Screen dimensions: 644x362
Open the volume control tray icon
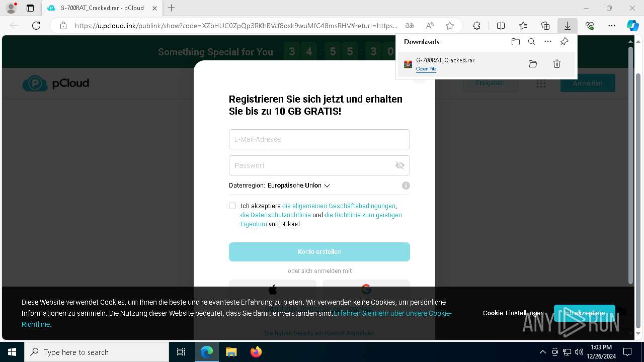click(579, 352)
